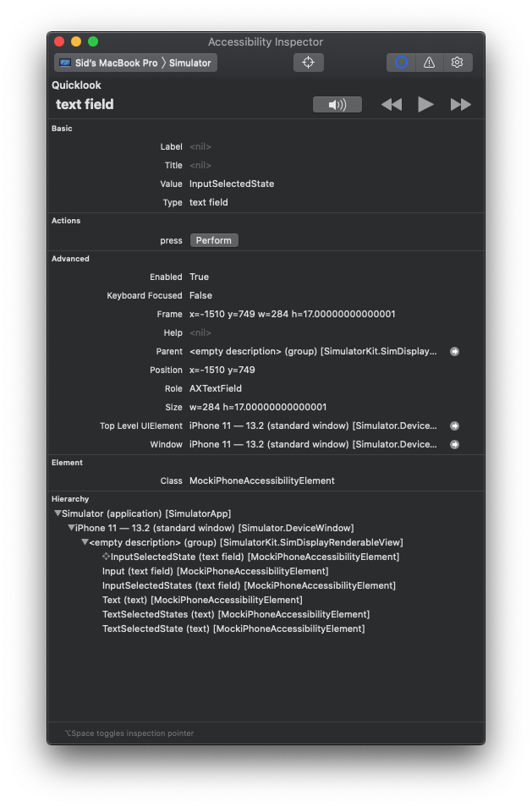Open the Accessibility Inspector settings gear

[x=457, y=62]
